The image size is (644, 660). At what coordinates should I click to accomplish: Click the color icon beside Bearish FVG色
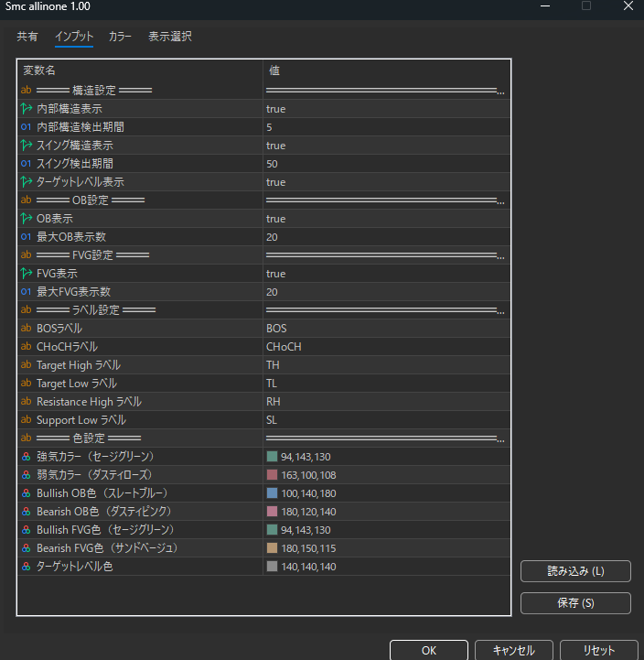click(x=27, y=548)
